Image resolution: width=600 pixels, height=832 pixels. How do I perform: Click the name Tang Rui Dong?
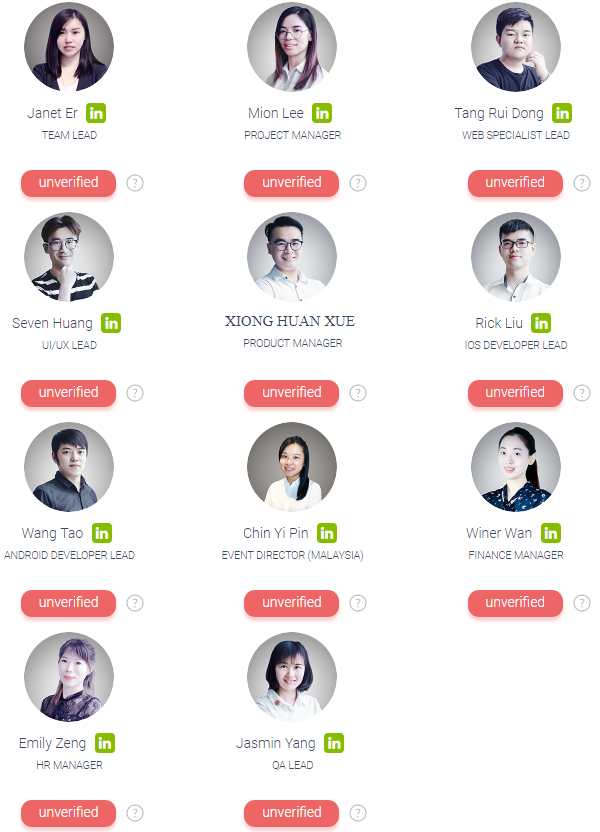tap(499, 114)
